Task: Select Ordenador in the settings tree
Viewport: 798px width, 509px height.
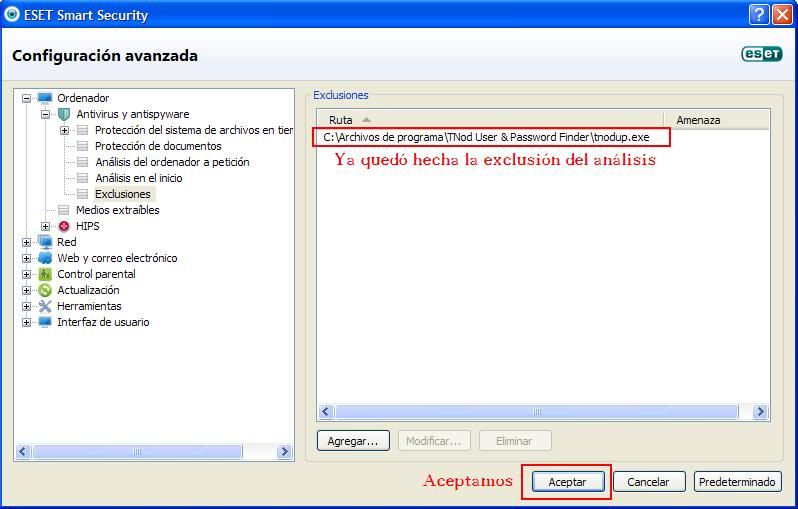Action: tap(83, 98)
